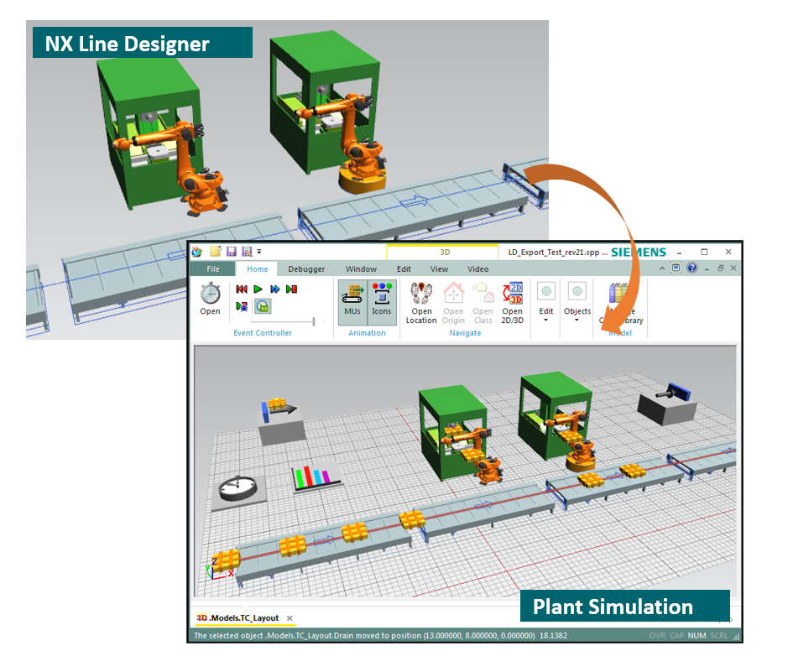788x672 pixels.
Task: Click Open Location
Action: 421,303
